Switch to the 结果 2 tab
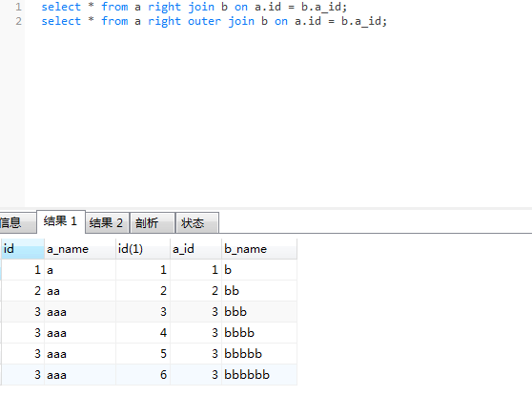 click(x=107, y=223)
